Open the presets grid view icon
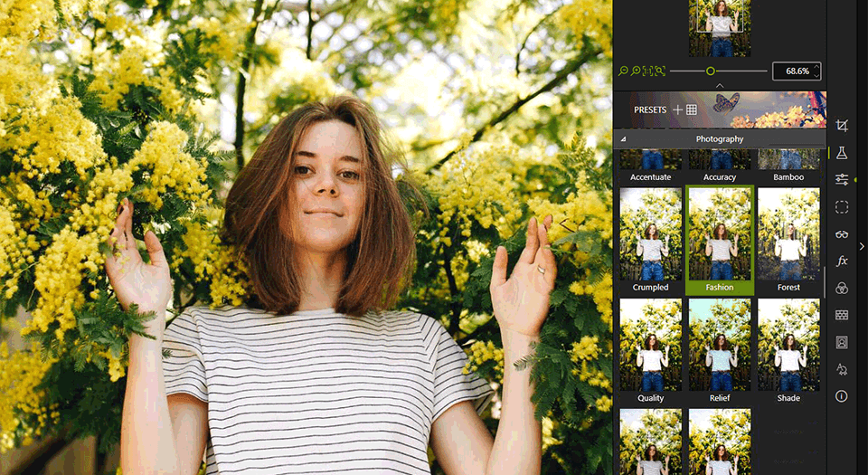 [x=692, y=109]
